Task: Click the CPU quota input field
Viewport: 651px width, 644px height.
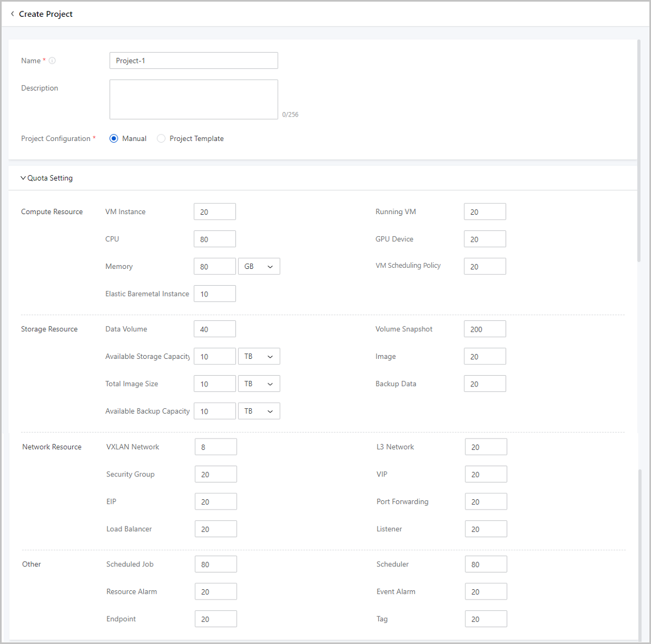Action: coord(214,239)
